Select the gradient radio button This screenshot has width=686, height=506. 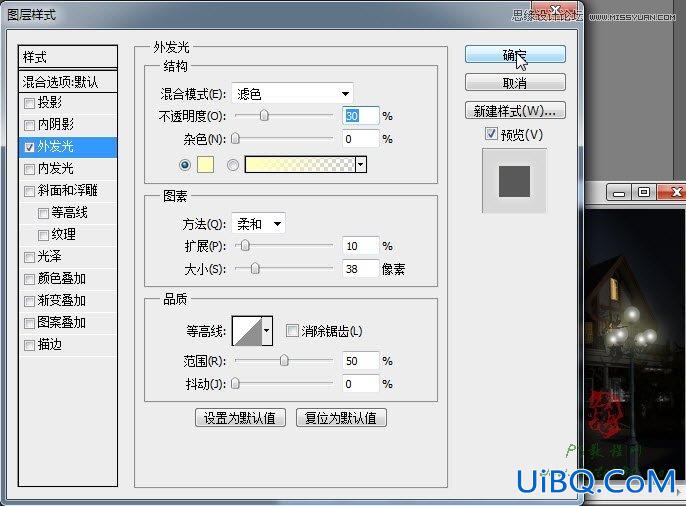(233, 165)
